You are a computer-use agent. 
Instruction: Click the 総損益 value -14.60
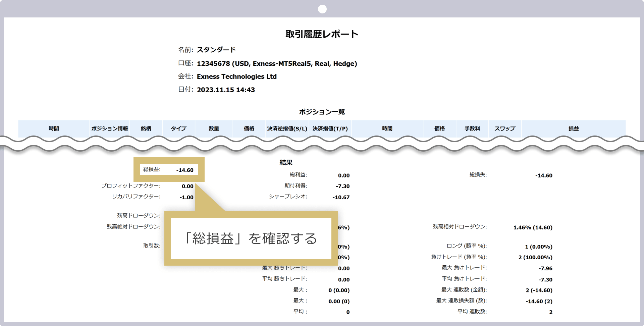pos(185,170)
